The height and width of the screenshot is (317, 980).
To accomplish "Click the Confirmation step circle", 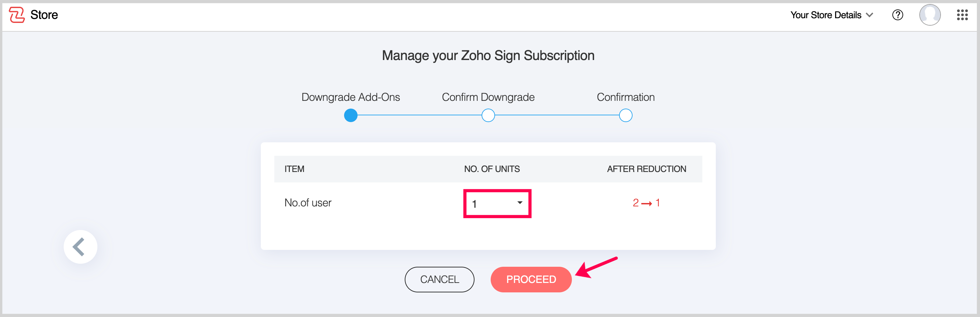I will click(625, 115).
